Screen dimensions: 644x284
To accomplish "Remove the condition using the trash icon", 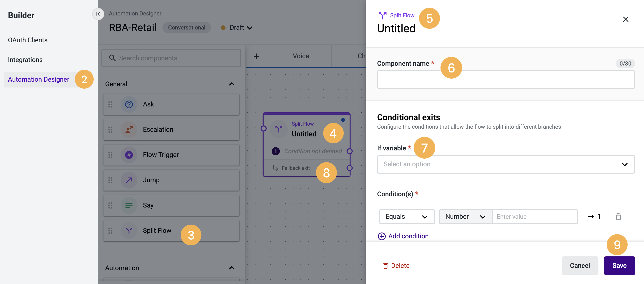I will (618, 216).
